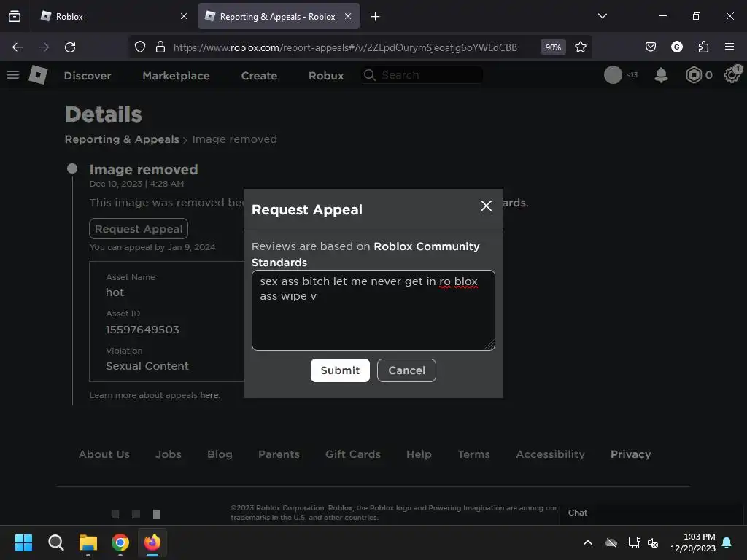
Task: Open Roblox settings gear
Action: pos(732,75)
